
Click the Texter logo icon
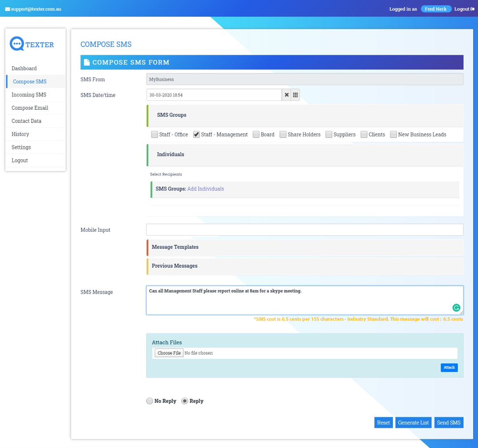(x=17, y=44)
